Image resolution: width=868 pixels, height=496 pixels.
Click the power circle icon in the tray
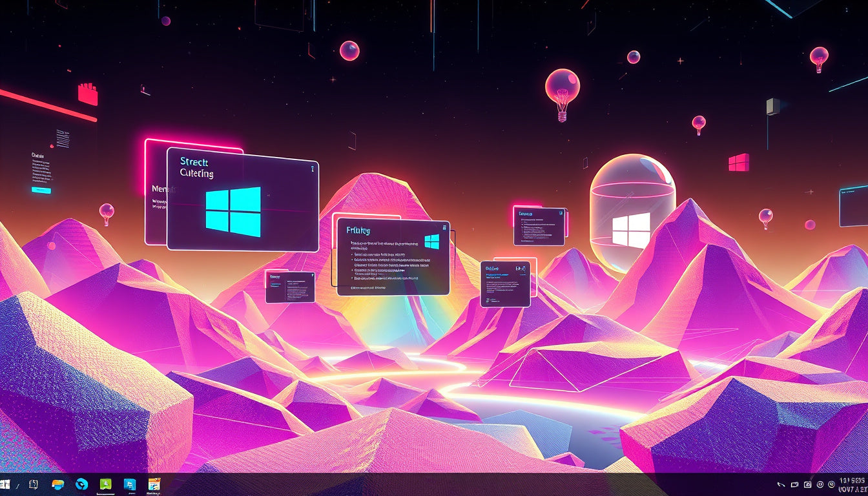tap(820, 485)
